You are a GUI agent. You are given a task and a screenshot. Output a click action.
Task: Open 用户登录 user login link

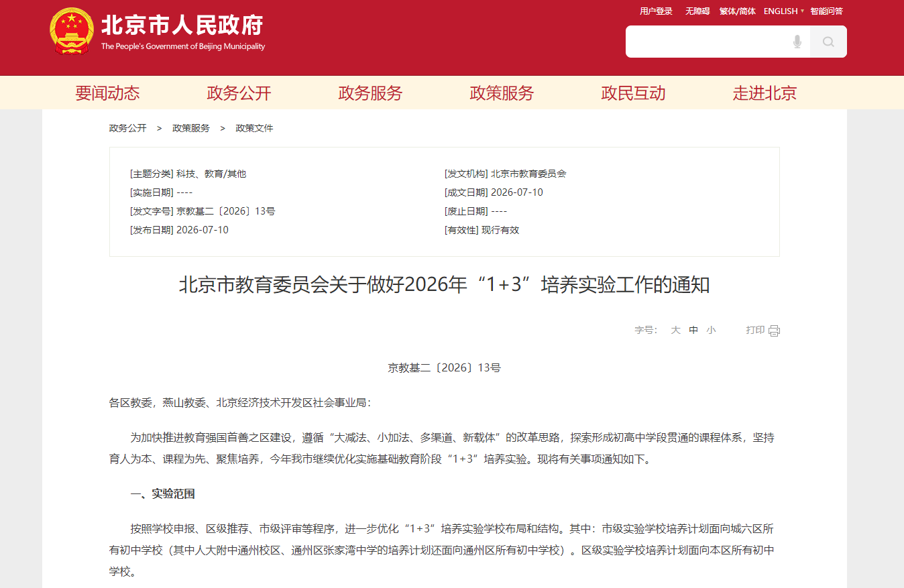[656, 11]
